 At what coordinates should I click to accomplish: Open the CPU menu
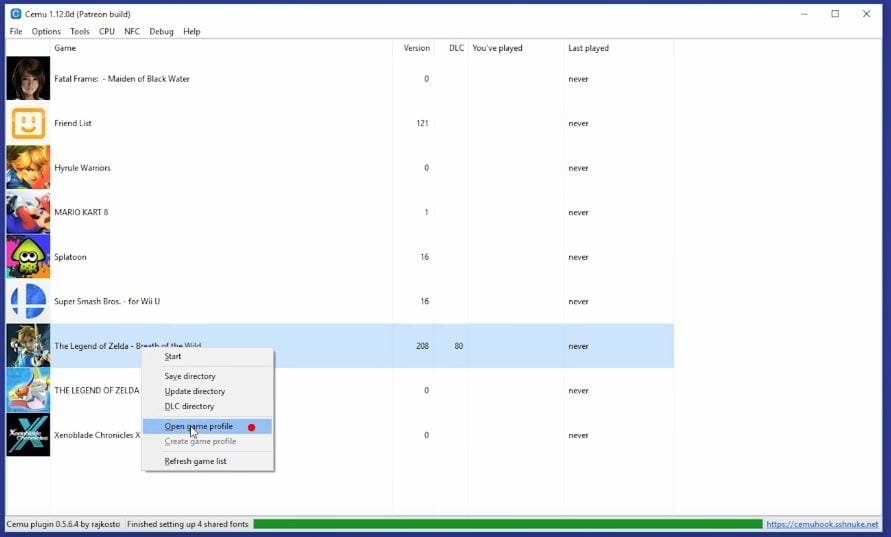pos(107,31)
